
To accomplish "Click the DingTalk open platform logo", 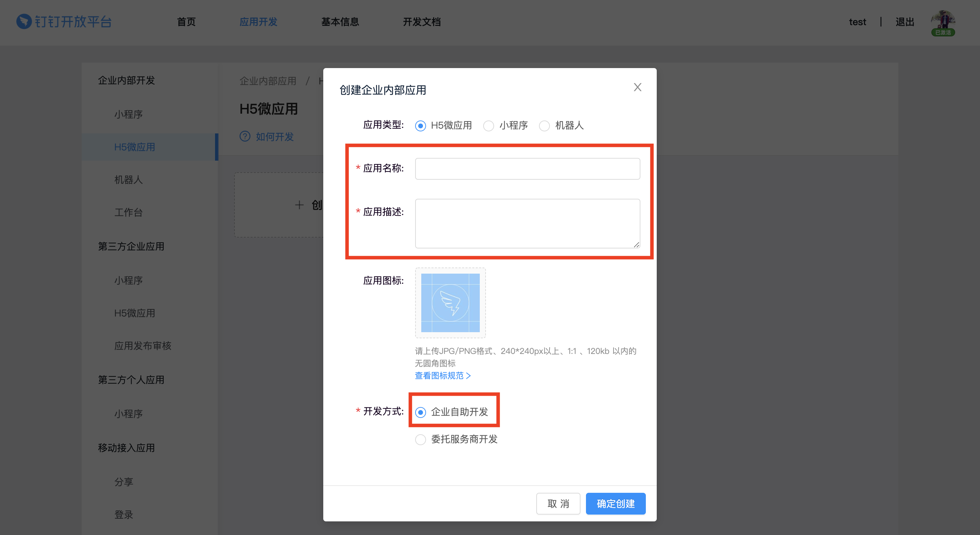I will 64,22.
